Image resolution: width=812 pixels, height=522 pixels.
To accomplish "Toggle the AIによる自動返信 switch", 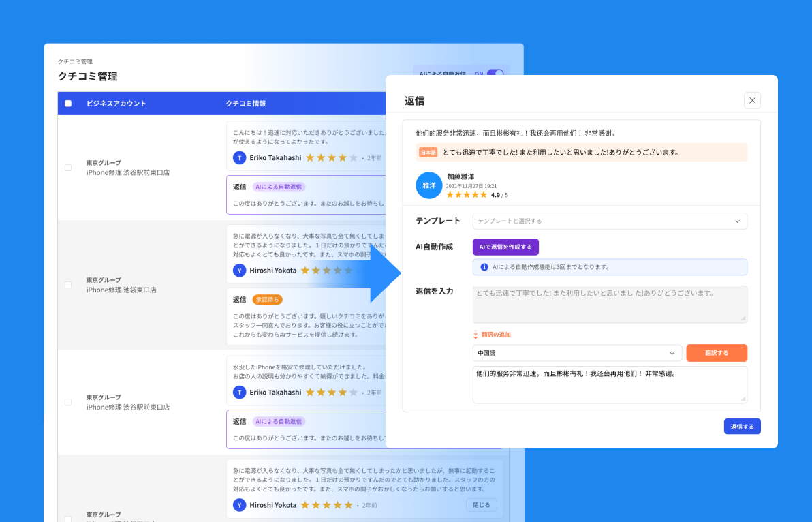I will click(495, 74).
